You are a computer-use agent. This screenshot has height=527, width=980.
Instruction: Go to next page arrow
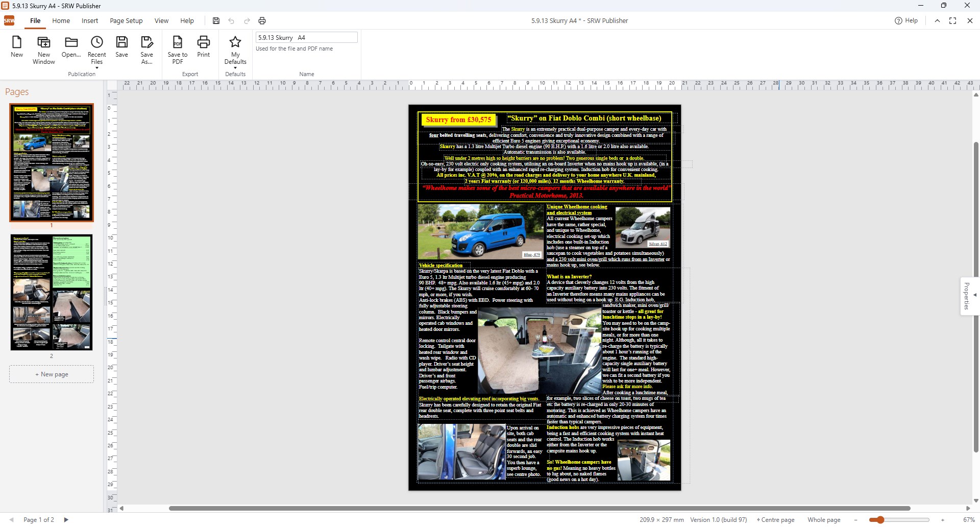tap(66, 520)
